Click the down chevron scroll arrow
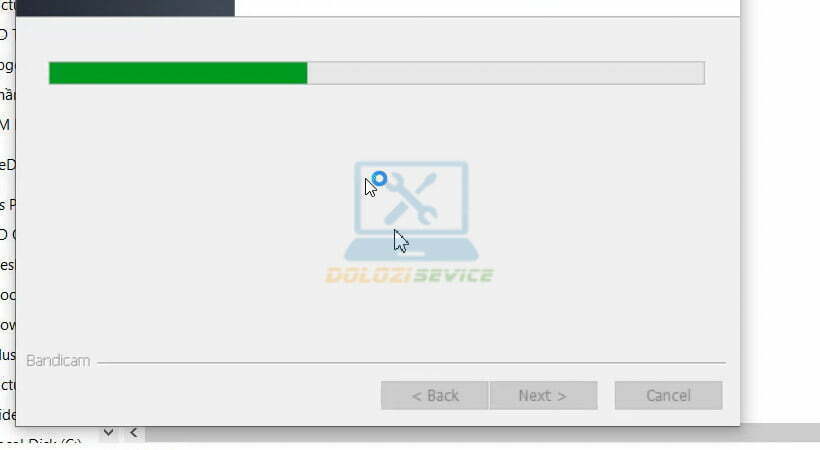 (108, 433)
